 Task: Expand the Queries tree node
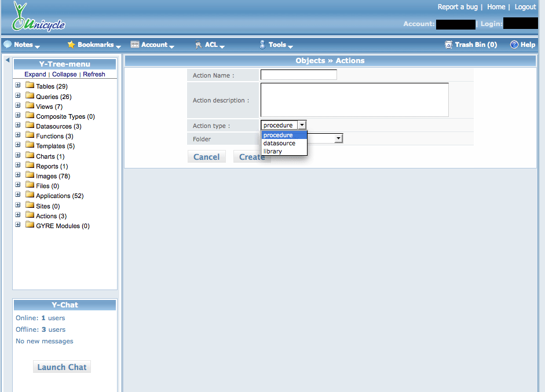pos(18,96)
